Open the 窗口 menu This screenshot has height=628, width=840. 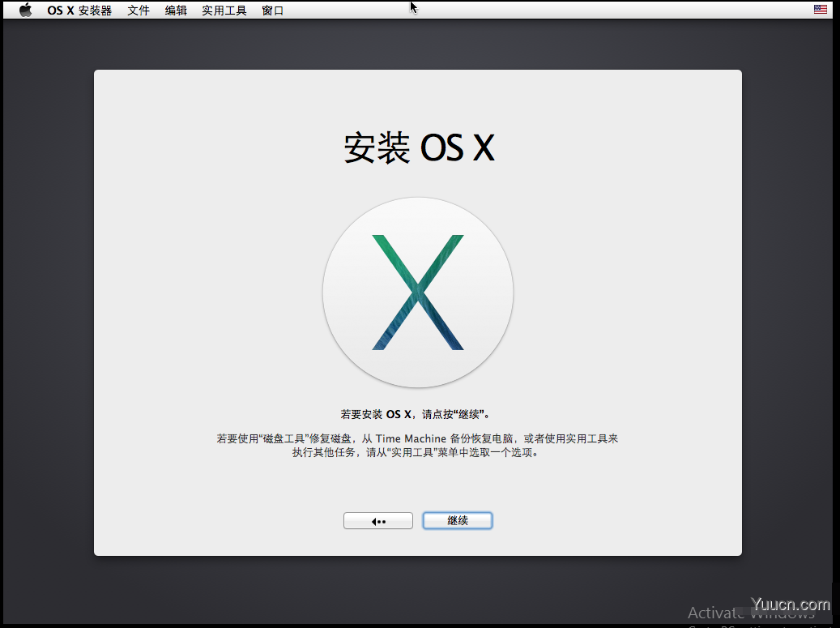273,11
